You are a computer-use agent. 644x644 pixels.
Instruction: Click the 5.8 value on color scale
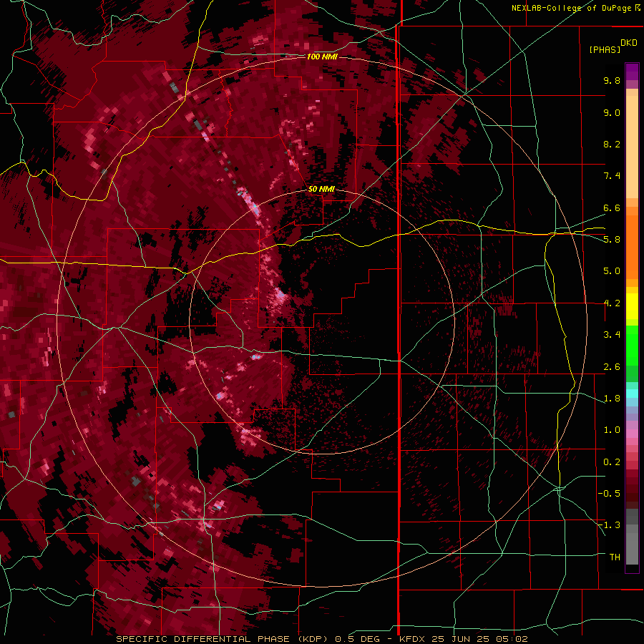click(612, 240)
